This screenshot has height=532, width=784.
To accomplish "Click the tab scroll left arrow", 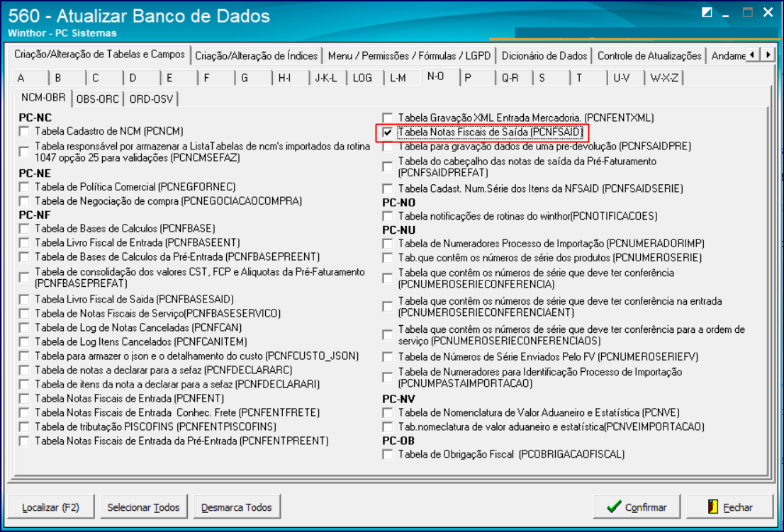I will [752, 55].
